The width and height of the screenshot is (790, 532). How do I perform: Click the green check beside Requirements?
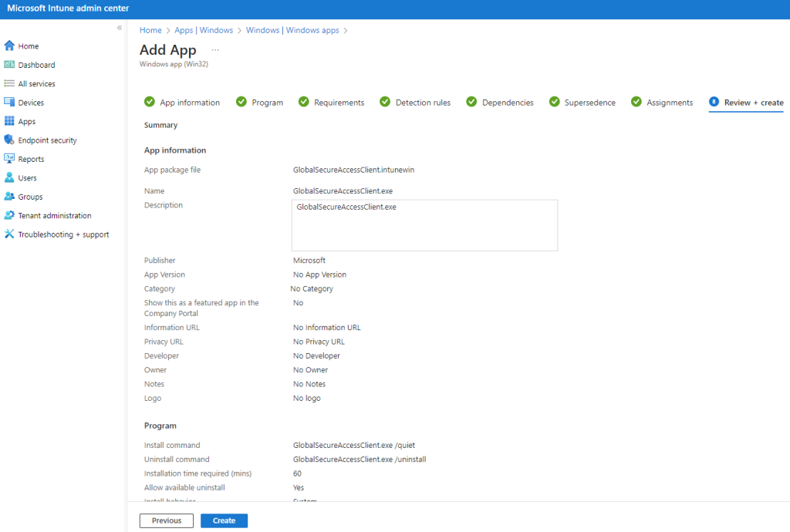304,102
